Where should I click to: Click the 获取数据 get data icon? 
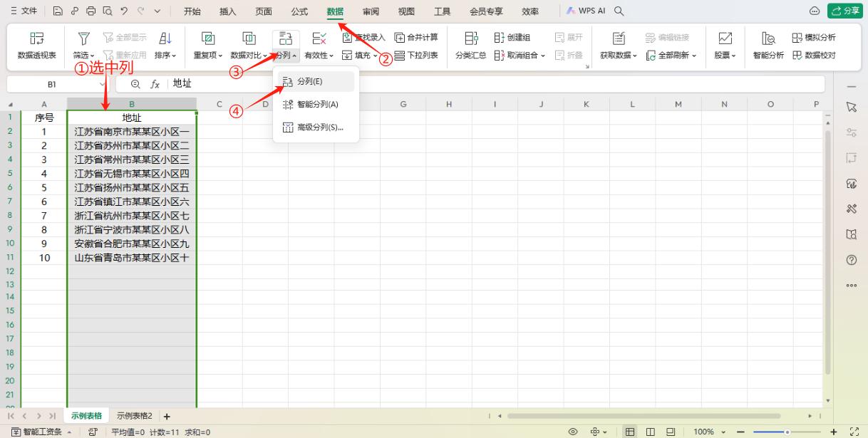click(x=619, y=38)
